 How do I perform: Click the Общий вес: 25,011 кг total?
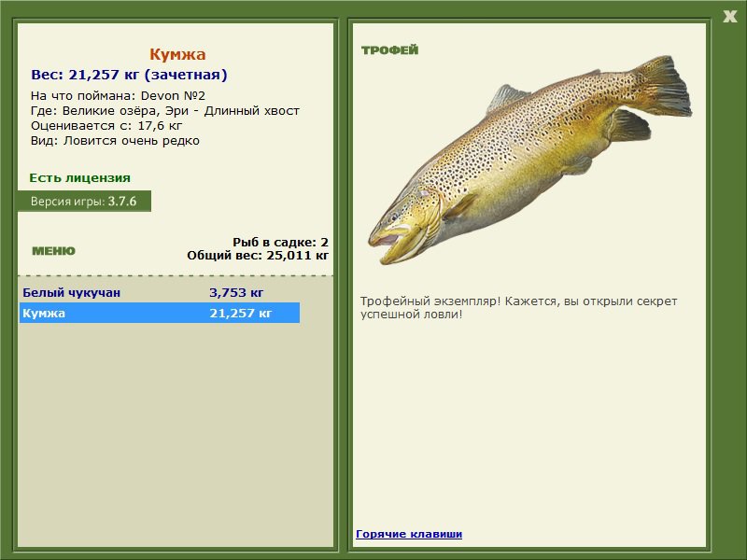coord(258,255)
